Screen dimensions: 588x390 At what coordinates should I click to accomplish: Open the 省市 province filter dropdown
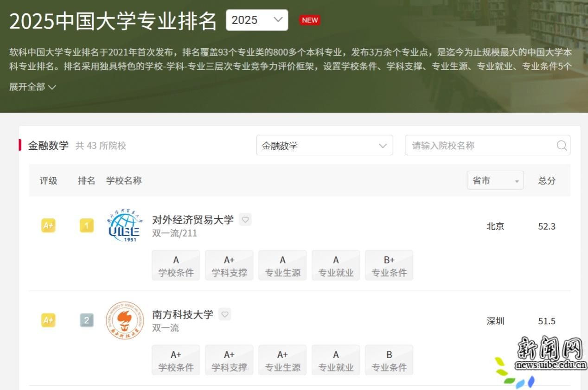495,180
